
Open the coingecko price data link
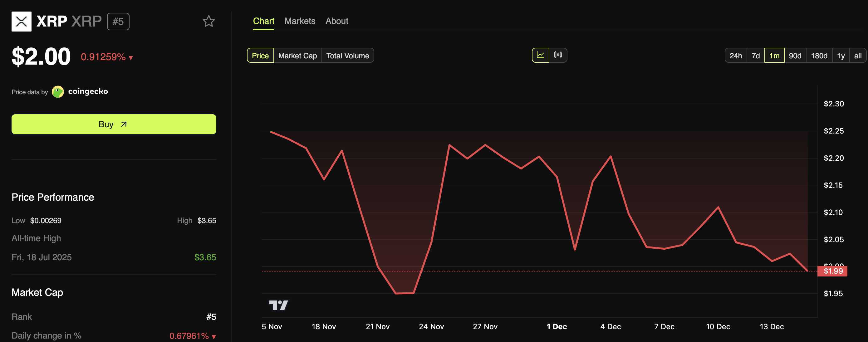click(88, 91)
